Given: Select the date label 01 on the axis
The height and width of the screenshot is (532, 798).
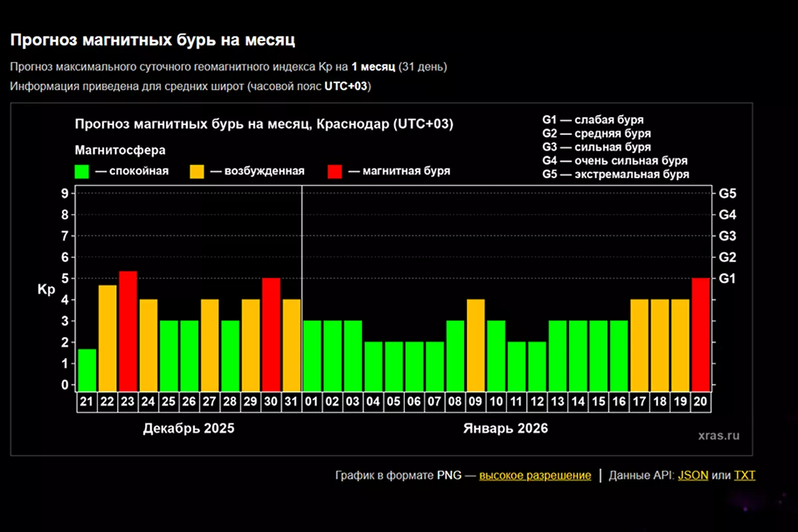Looking at the screenshot, I should [x=312, y=402].
